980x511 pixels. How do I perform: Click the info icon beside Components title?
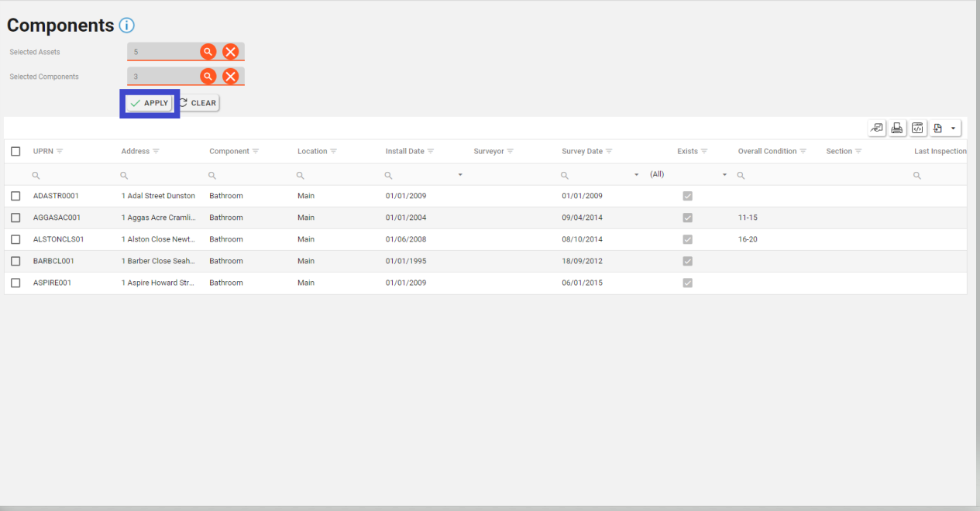127,26
